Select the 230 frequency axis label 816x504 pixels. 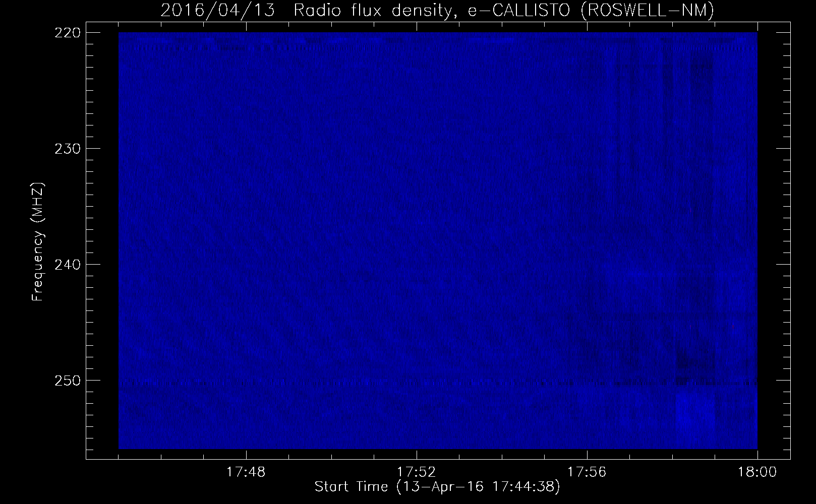pyautogui.click(x=67, y=148)
